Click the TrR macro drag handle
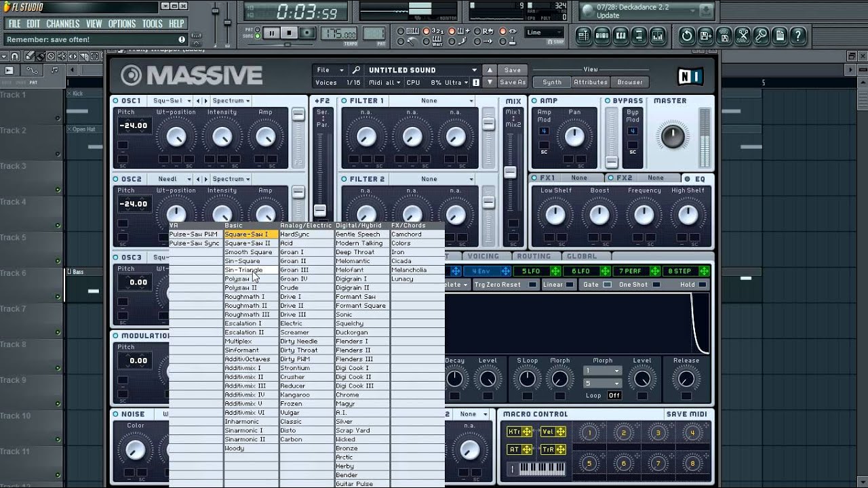This screenshot has width=868, height=488. click(x=561, y=449)
